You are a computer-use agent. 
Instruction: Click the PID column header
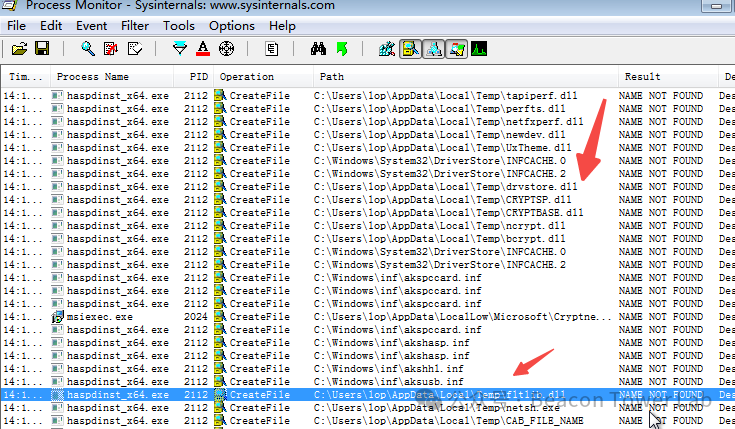pos(194,77)
